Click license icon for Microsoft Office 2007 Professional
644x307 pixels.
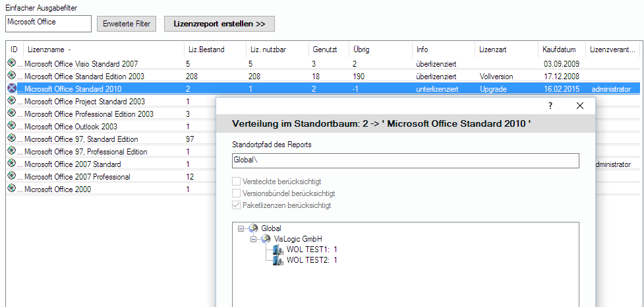coord(11,176)
